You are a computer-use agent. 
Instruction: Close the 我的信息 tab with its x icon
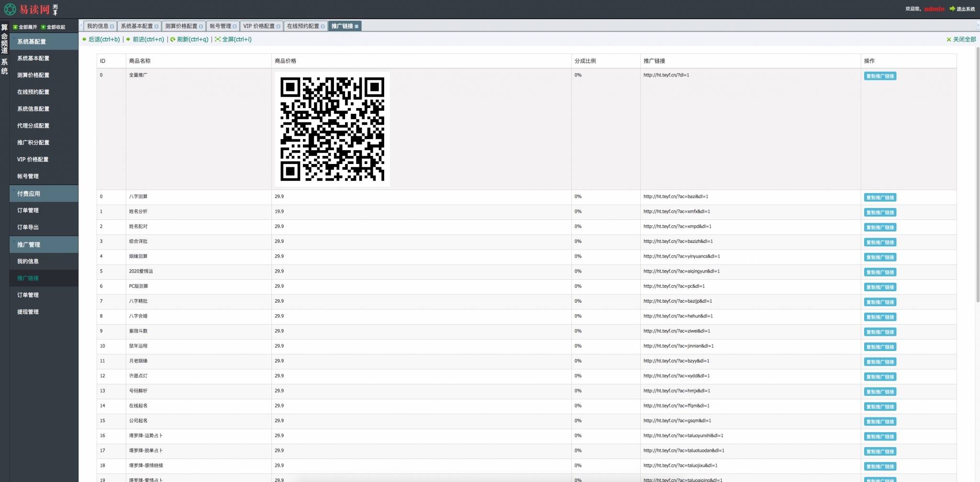tap(111, 26)
